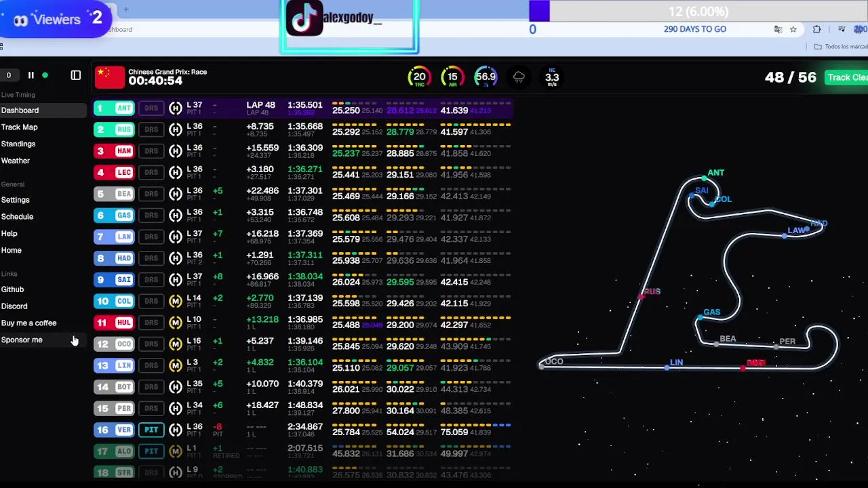Pause the live timing playback
Screen dimensions: 868x488
31,75
